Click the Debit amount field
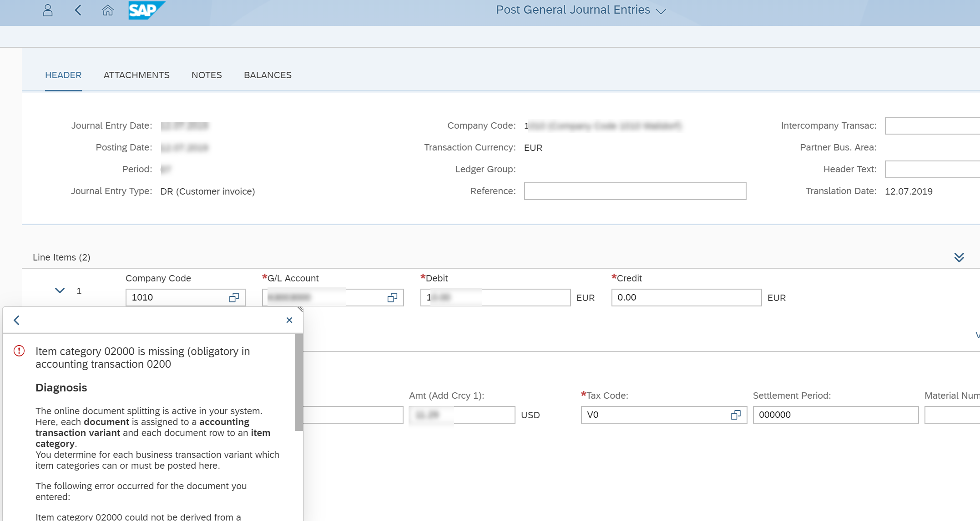980x521 pixels. [495, 298]
